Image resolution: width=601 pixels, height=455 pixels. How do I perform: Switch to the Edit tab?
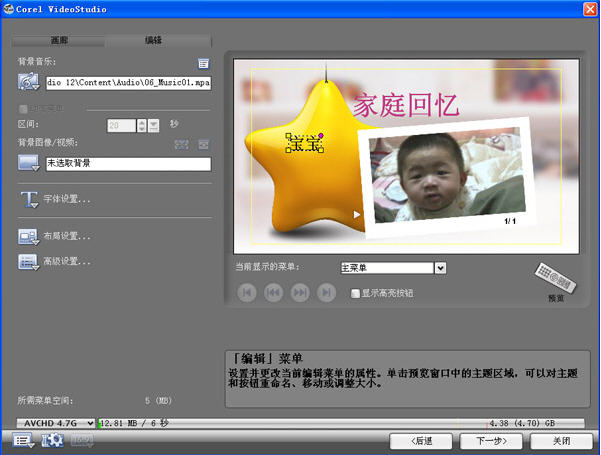point(153,40)
